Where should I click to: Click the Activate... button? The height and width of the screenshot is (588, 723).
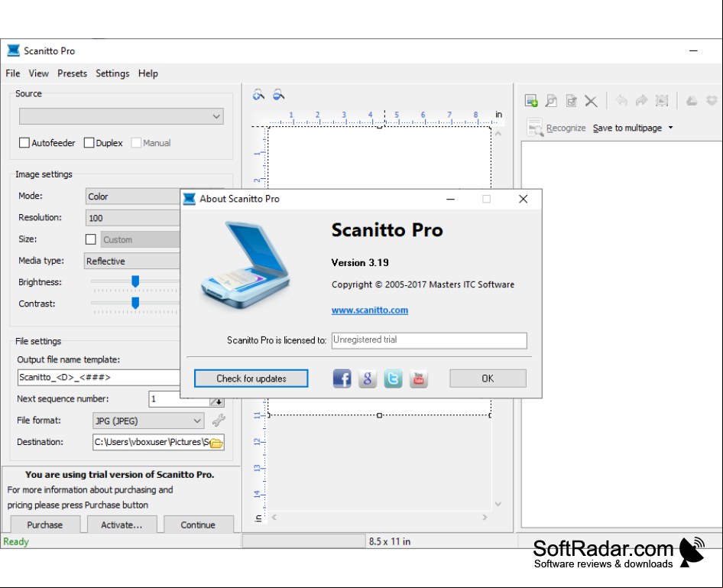tap(122, 525)
